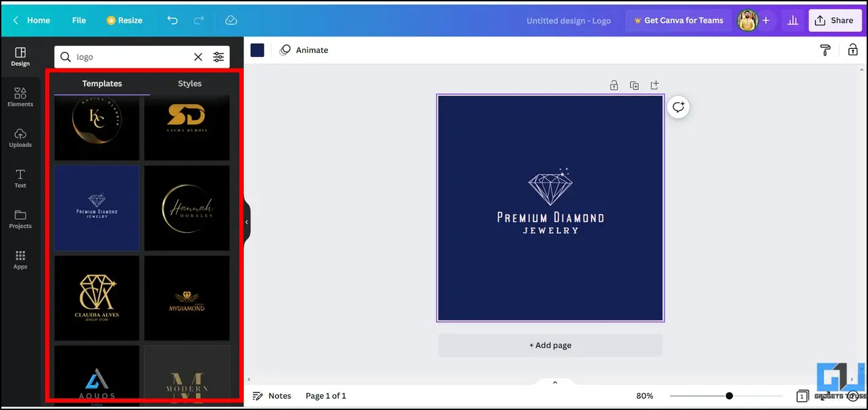This screenshot has height=410, width=868.
Task: Click the + Add page button
Action: (550, 345)
